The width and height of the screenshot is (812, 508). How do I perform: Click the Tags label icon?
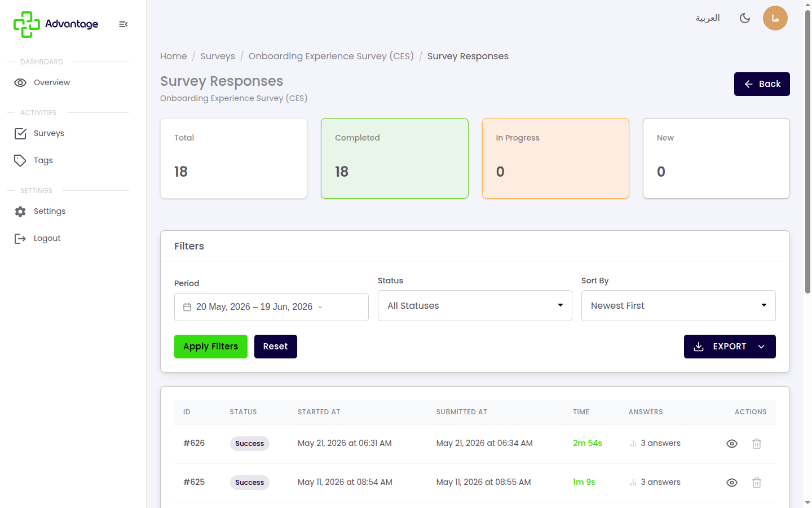(20, 160)
